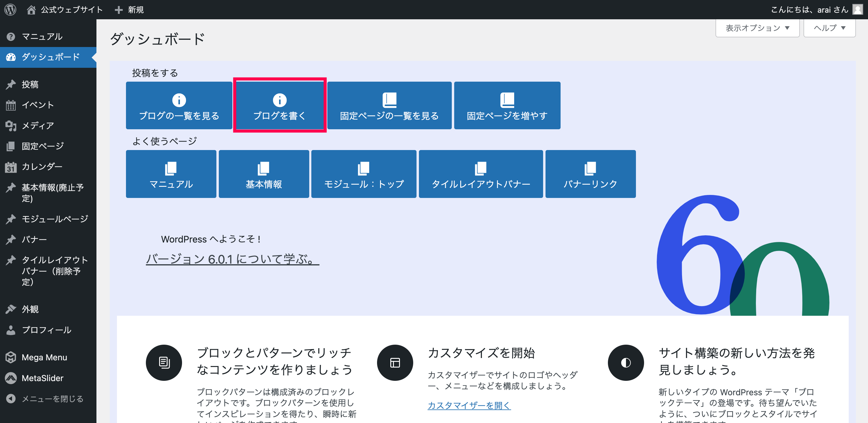Click 固定ページを増やす tile button
Screen dimensions: 868x423
point(507,105)
